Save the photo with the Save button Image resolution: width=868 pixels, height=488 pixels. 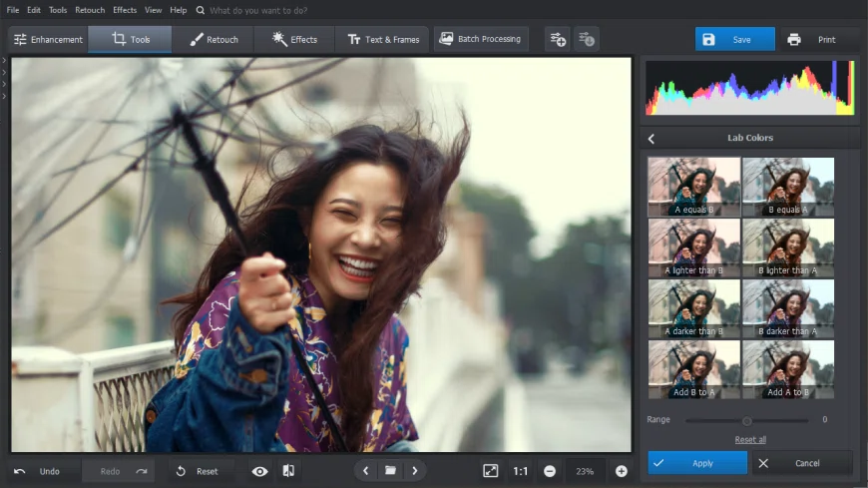(x=734, y=39)
